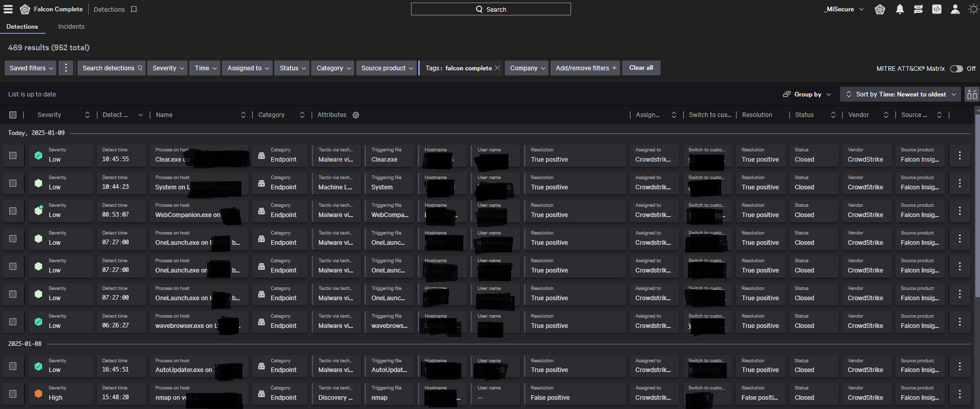Select the wavebrowser.exe detection checkbox
The height and width of the screenshot is (409, 980).
(x=13, y=321)
